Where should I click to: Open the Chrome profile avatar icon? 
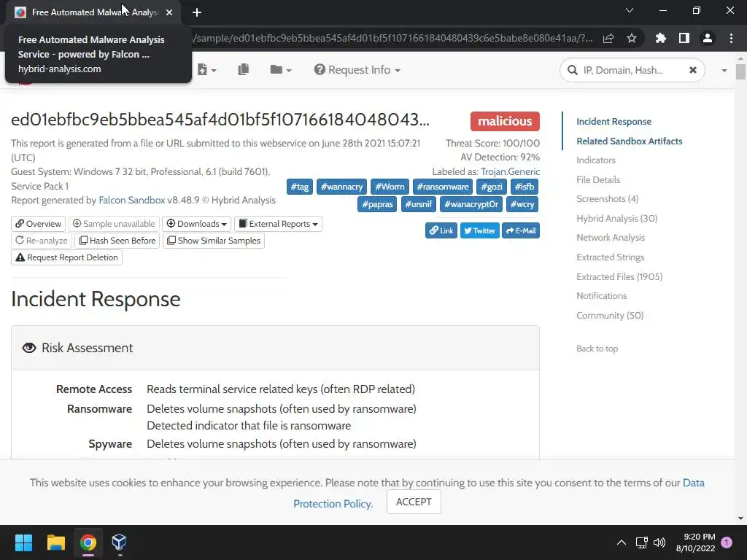coord(708,38)
